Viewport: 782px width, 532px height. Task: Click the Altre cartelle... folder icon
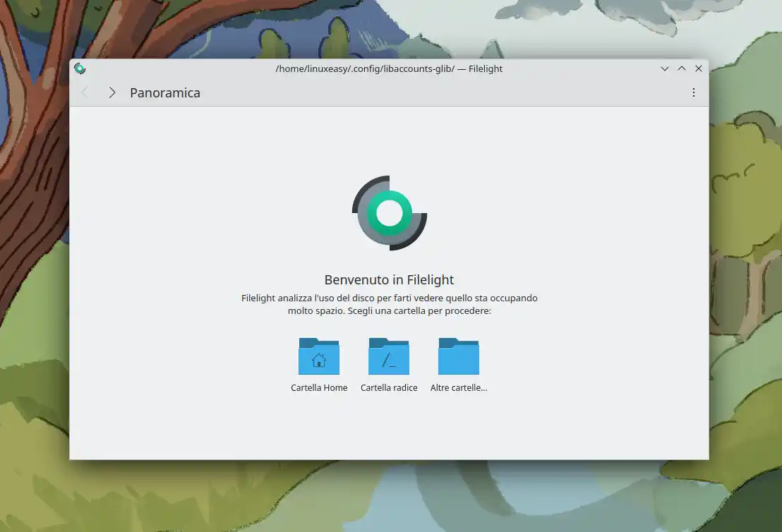[x=459, y=356]
